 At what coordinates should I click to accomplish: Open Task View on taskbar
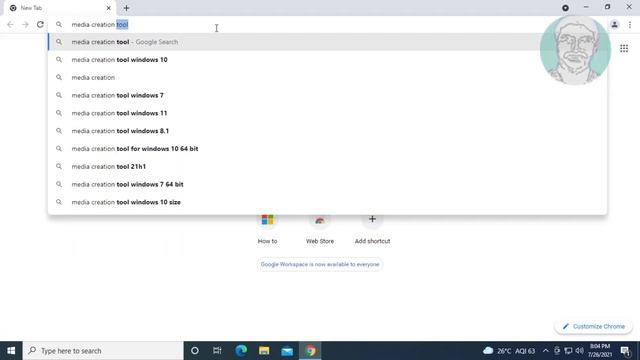click(217, 351)
